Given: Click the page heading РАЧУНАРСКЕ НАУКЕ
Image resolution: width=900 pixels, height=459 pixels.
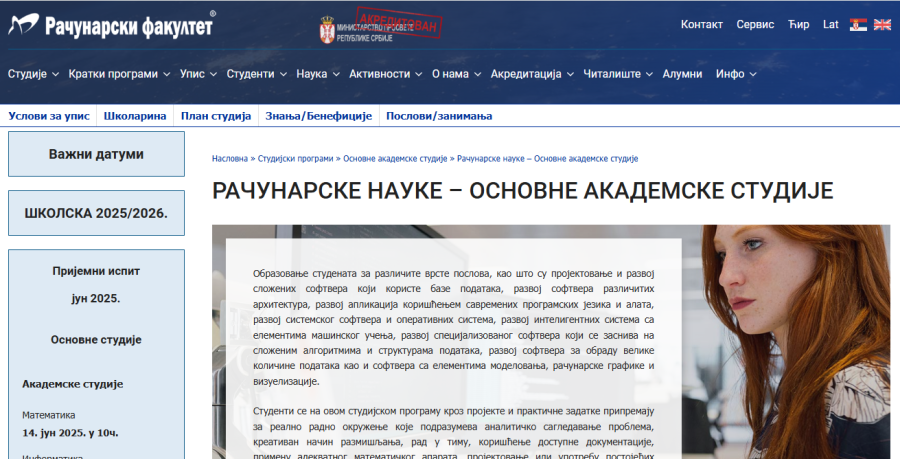Looking at the screenshot, I should tap(522, 190).
